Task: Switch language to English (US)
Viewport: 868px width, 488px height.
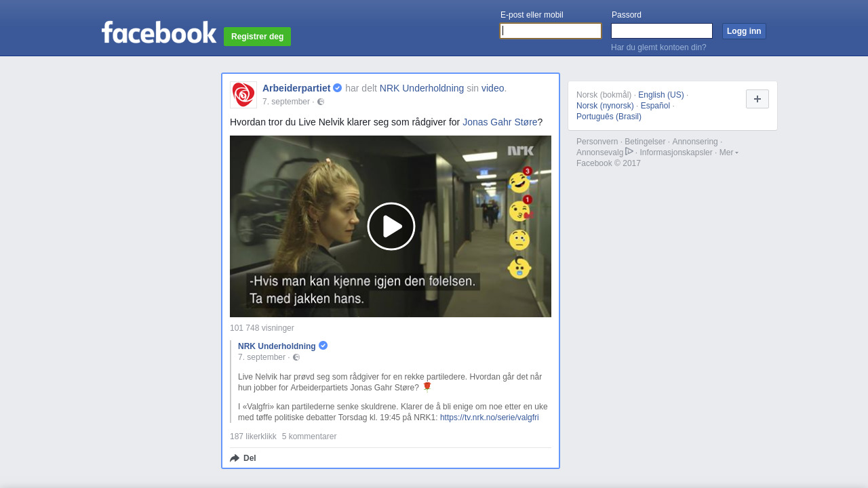Action: pos(661,95)
